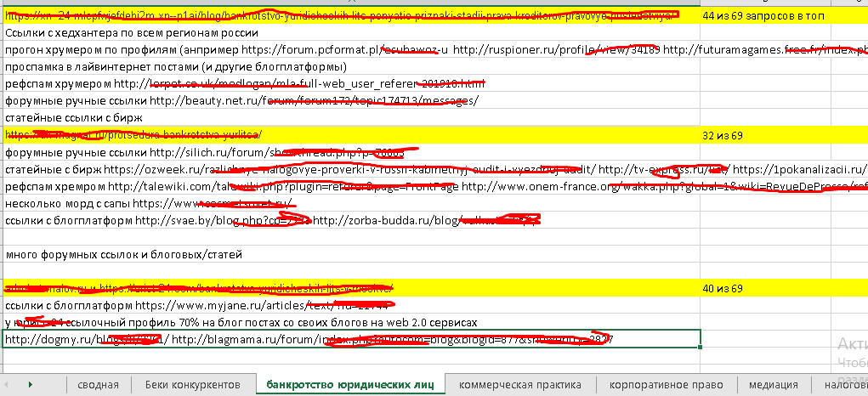This screenshot has width=868, height=396.
Task: Click cell with beauty.net.ru forum link
Action: click(242, 101)
